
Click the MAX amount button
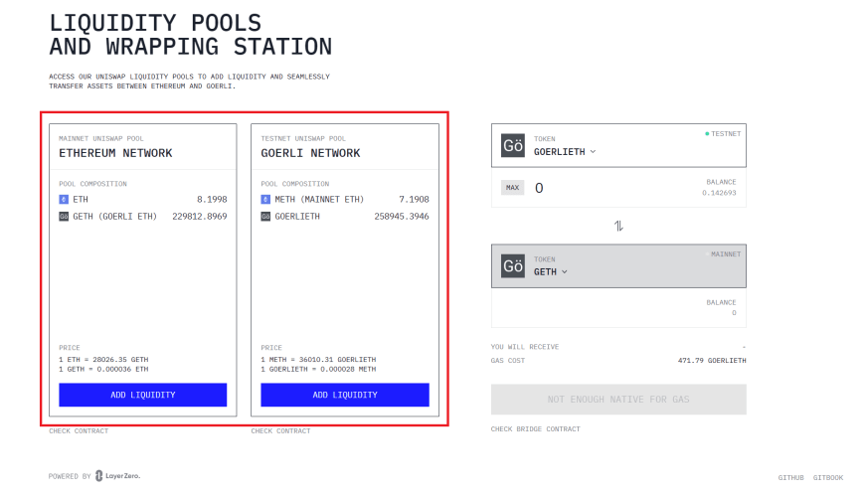(x=513, y=188)
